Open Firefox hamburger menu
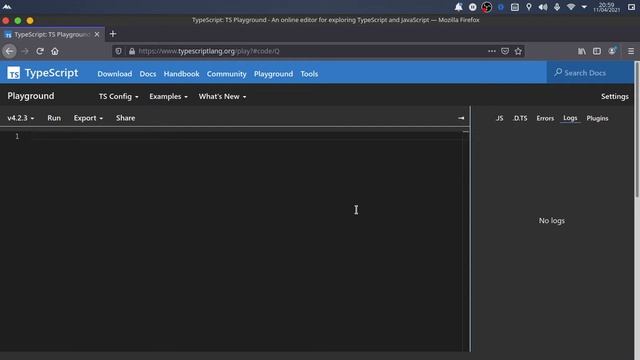This screenshot has height=360, width=640. (631, 51)
